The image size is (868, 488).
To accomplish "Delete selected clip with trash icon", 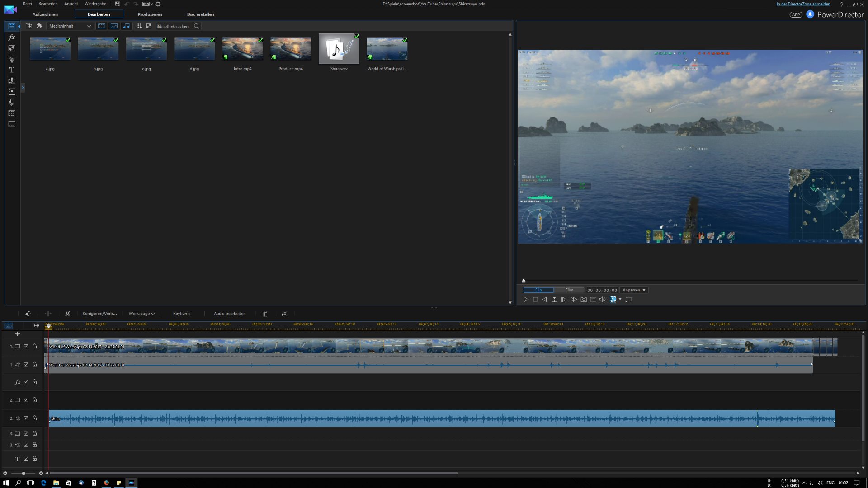I will coord(265,314).
